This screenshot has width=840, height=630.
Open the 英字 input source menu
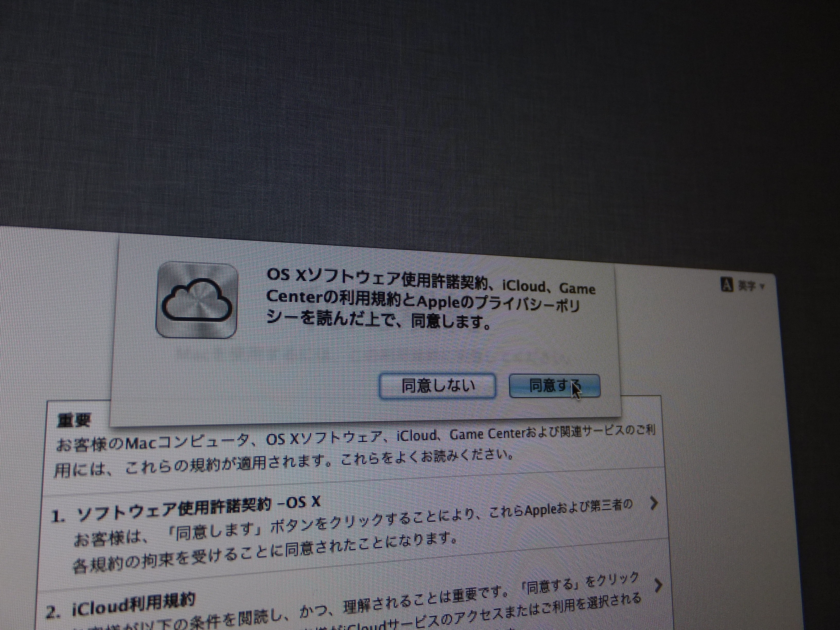[751, 286]
